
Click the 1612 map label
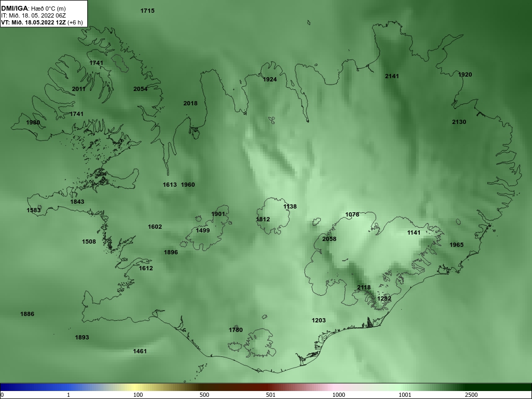(x=146, y=268)
